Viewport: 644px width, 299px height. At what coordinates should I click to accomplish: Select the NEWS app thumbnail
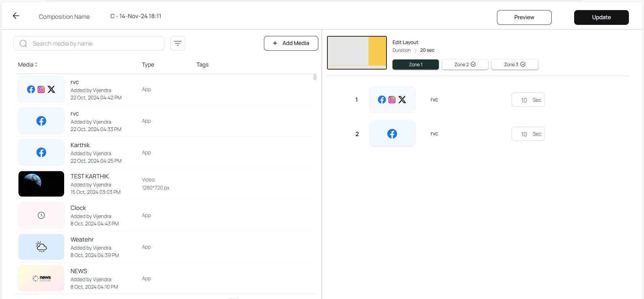pos(41,279)
